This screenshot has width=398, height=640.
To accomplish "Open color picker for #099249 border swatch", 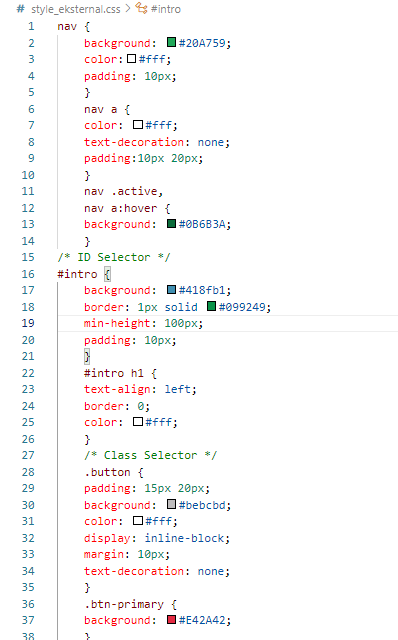I will tap(211, 306).
